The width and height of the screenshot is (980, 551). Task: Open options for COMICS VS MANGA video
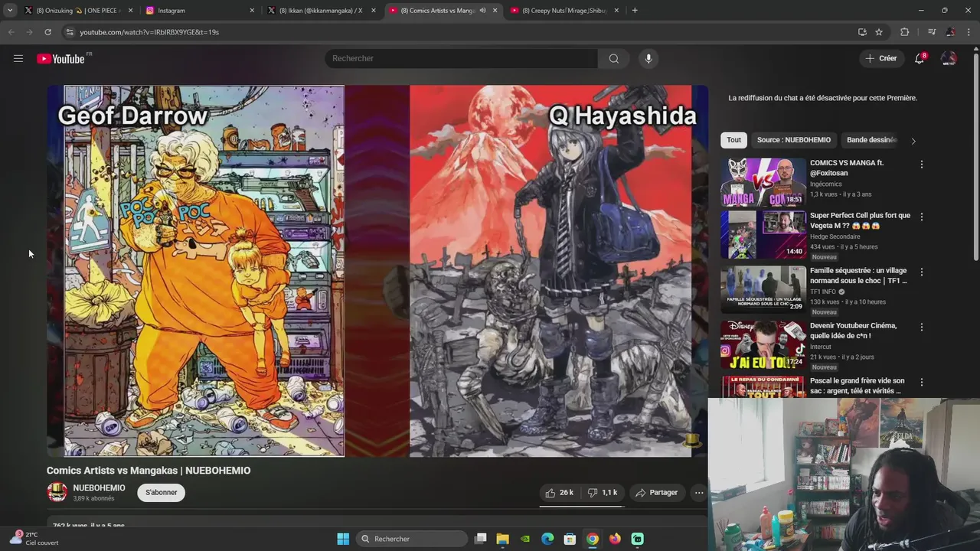pos(921,165)
